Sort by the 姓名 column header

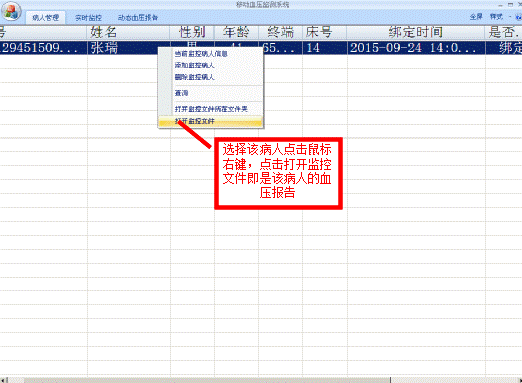(128, 32)
